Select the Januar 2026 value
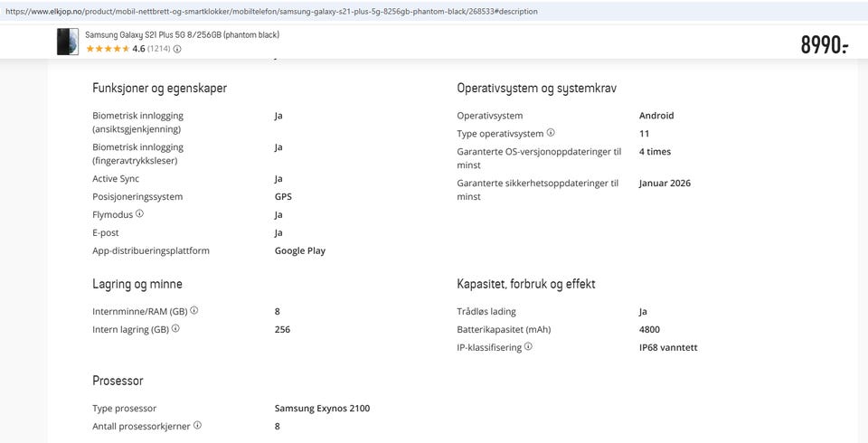Screen dimensions: 868x443 click(x=665, y=184)
